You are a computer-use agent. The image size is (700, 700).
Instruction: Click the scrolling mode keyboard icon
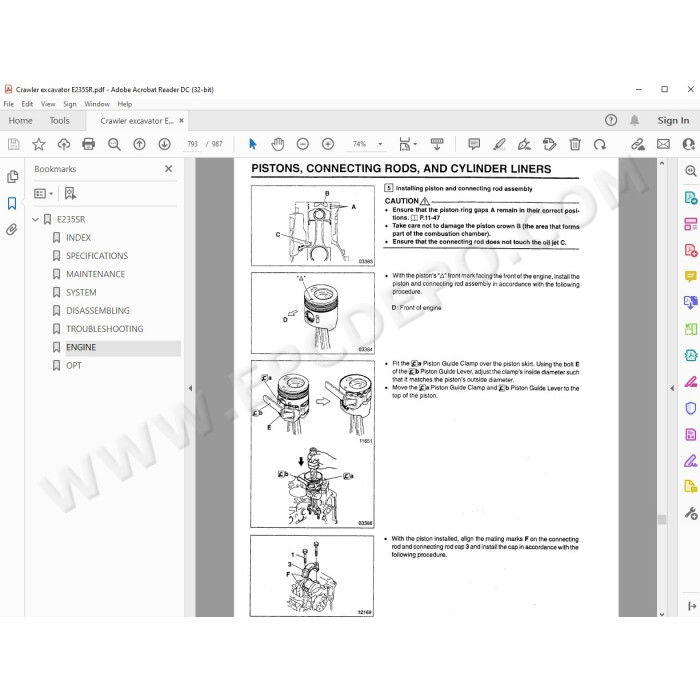437,144
